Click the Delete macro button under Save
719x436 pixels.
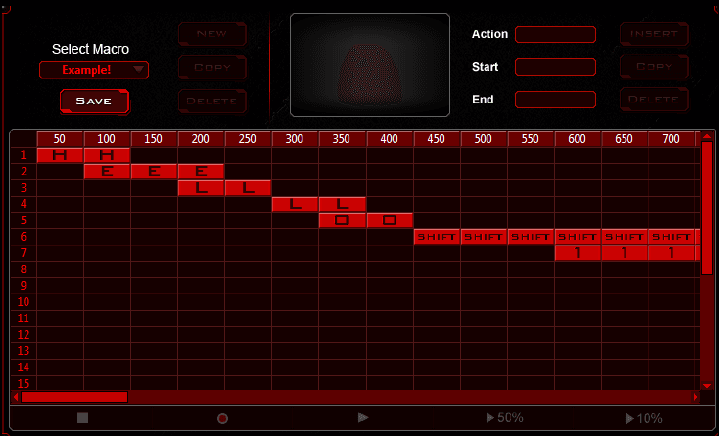coord(212,100)
